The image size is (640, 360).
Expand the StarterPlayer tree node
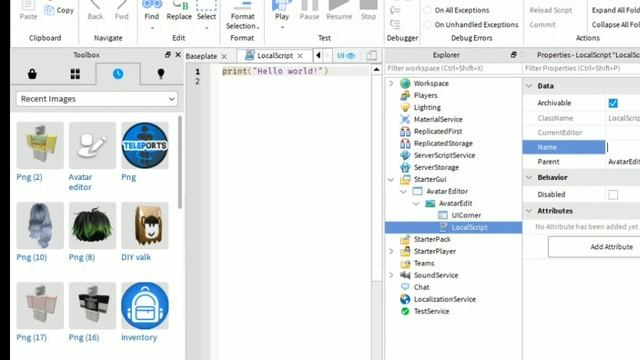391,251
